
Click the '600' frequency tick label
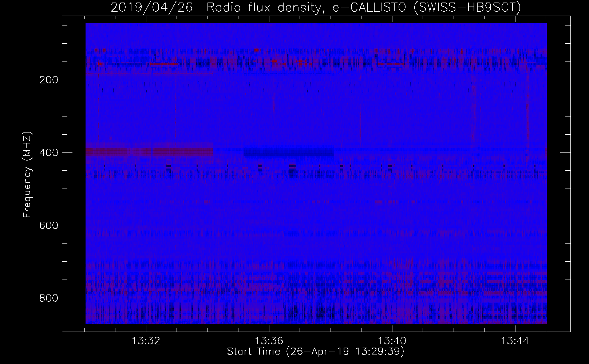[48, 225]
